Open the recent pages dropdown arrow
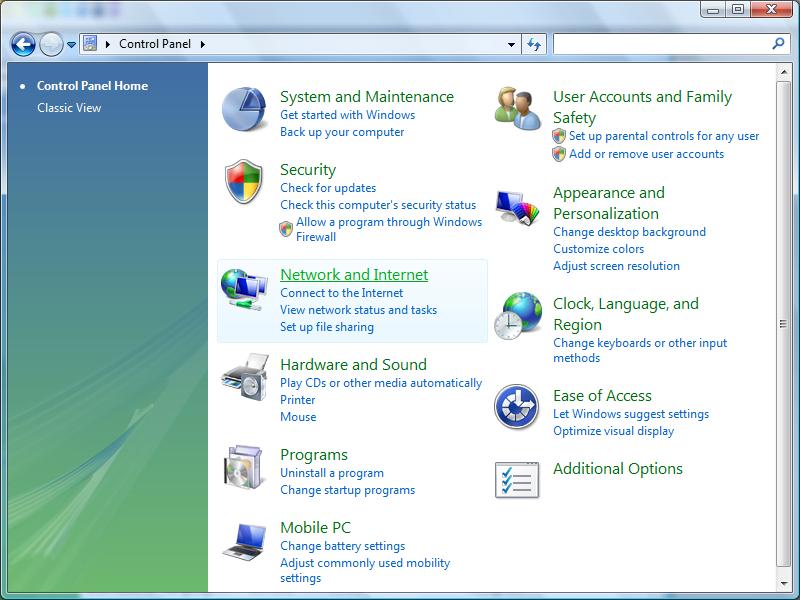Screen dimensions: 800x600 pos(71,45)
